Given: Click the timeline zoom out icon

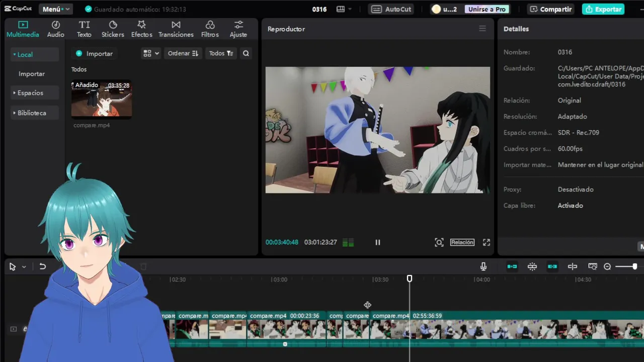Looking at the screenshot, I should [x=607, y=266].
